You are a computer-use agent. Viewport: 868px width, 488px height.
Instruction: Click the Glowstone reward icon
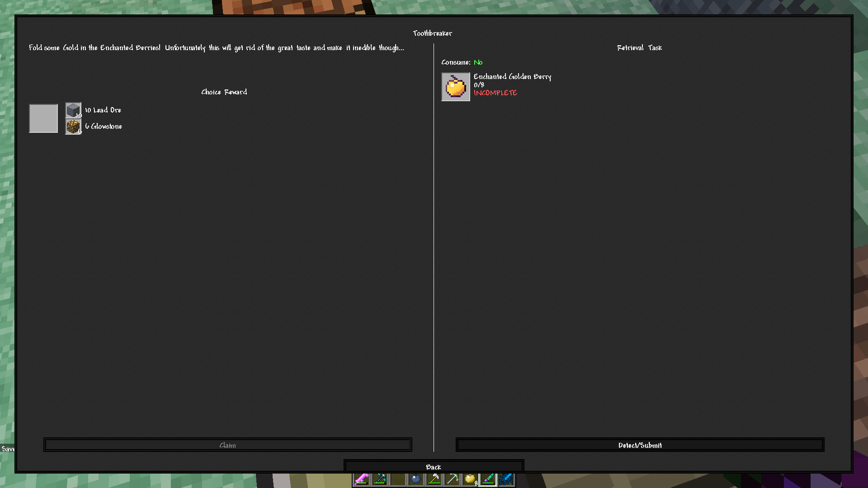pos(73,127)
